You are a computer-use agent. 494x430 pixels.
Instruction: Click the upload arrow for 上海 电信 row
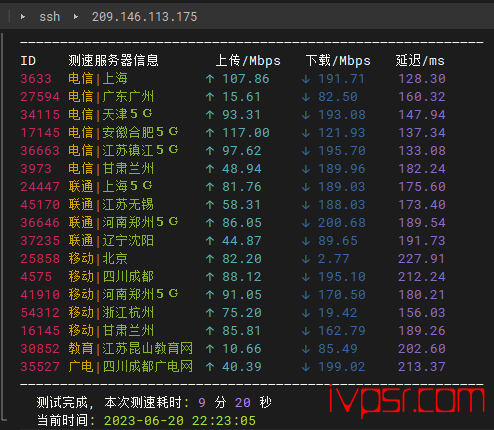[210, 79]
